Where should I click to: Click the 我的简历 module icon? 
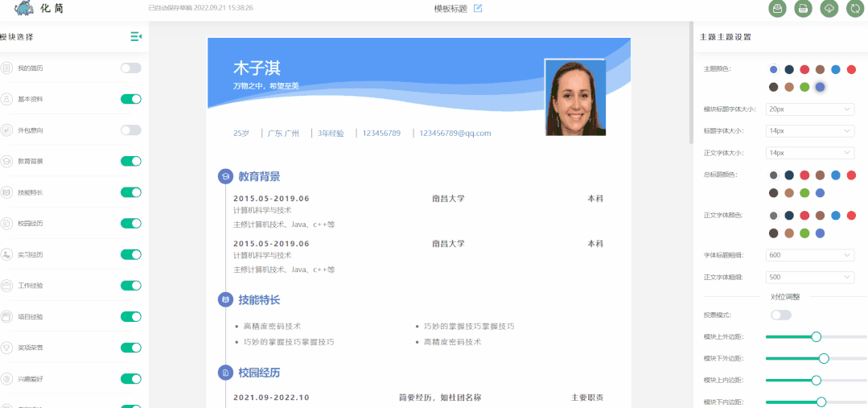(x=6, y=68)
